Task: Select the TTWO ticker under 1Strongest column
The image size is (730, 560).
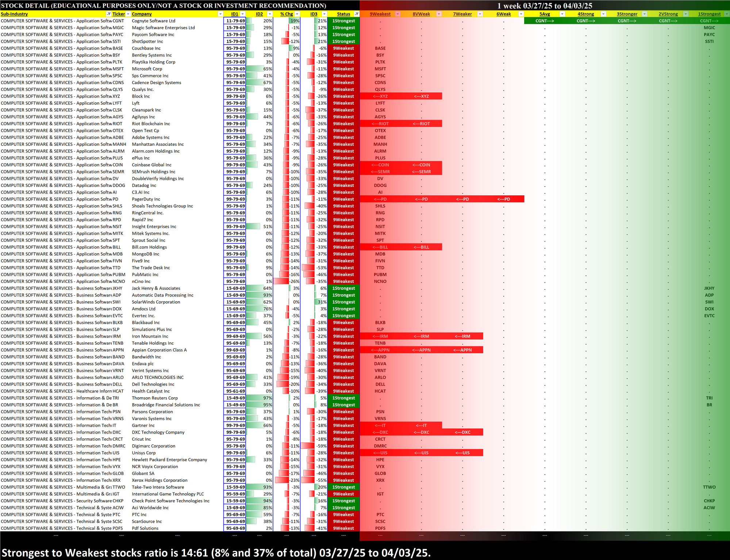Action: pos(709,487)
